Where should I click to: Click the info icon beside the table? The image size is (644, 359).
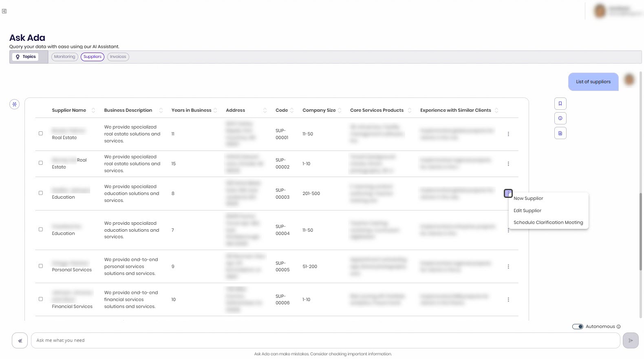560,118
